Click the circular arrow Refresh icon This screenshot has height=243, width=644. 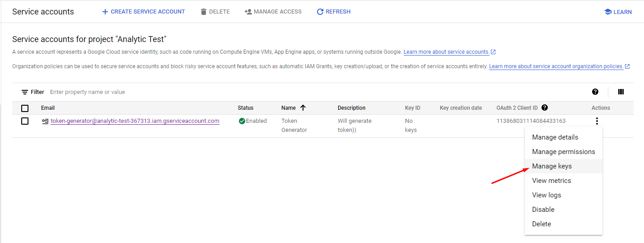[x=320, y=12]
